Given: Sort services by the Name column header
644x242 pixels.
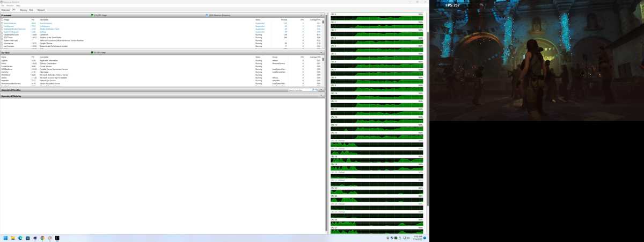Looking at the screenshot, I should tap(4, 56).
